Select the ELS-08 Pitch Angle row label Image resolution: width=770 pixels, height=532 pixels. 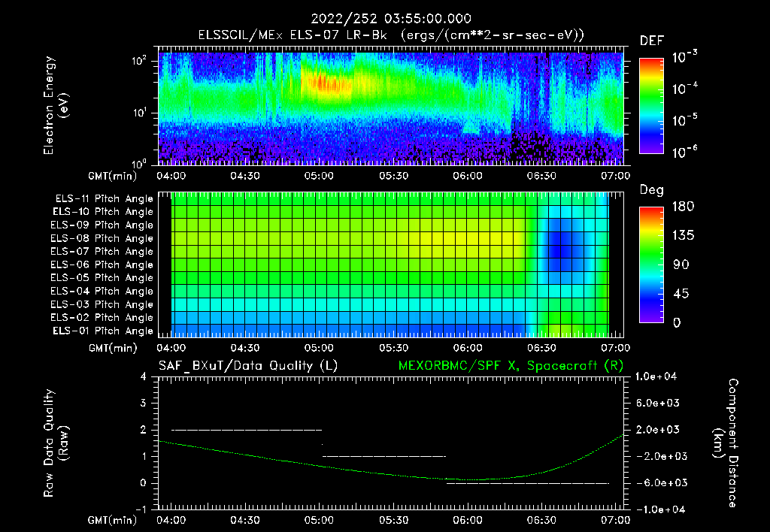[102, 238]
